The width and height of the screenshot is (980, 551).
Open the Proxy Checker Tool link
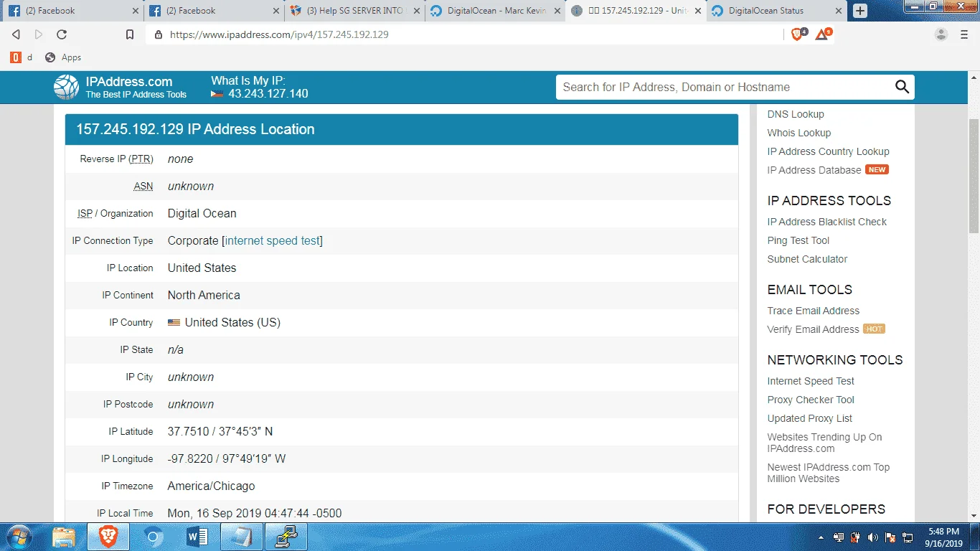pyautogui.click(x=811, y=400)
